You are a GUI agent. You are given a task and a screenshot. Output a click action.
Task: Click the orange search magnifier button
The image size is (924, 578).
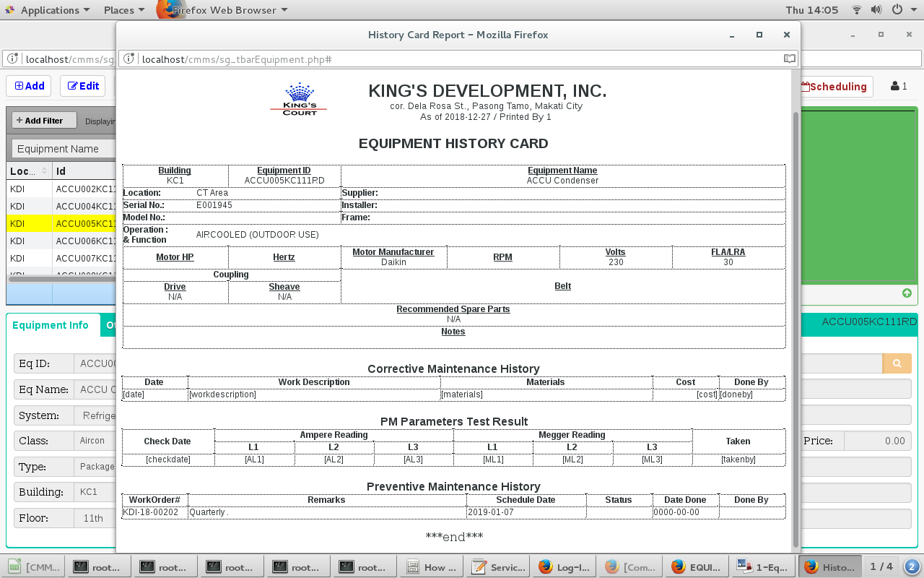click(897, 363)
